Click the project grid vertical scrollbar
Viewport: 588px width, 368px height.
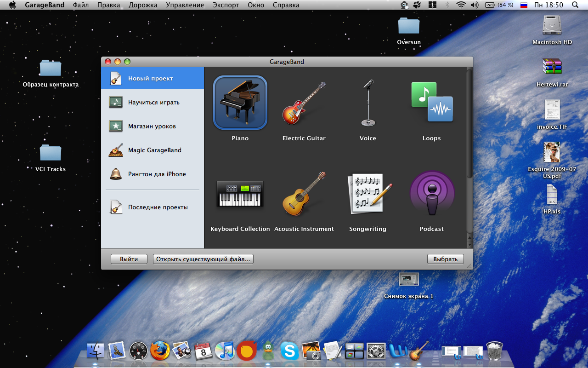(x=469, y=124)
